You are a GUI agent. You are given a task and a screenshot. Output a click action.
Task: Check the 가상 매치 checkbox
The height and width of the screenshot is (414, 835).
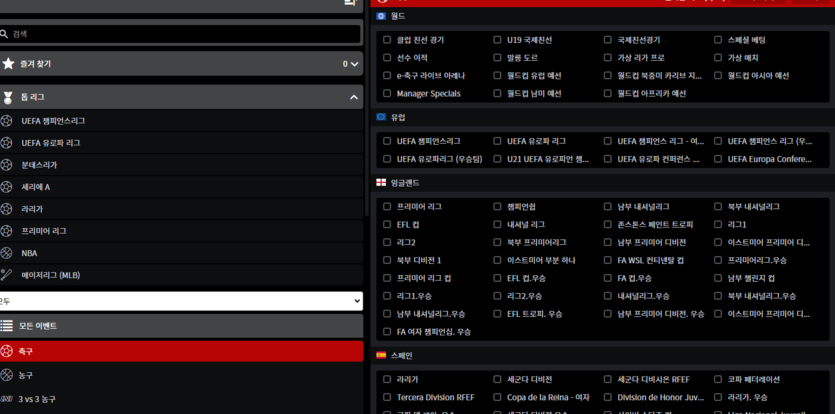[718, 58]
